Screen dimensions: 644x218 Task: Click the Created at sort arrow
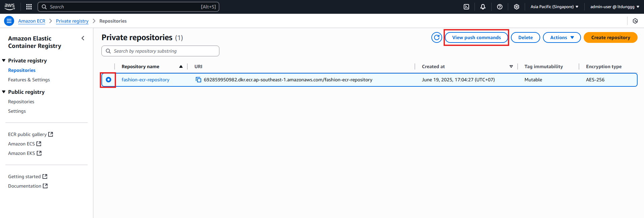511,66
